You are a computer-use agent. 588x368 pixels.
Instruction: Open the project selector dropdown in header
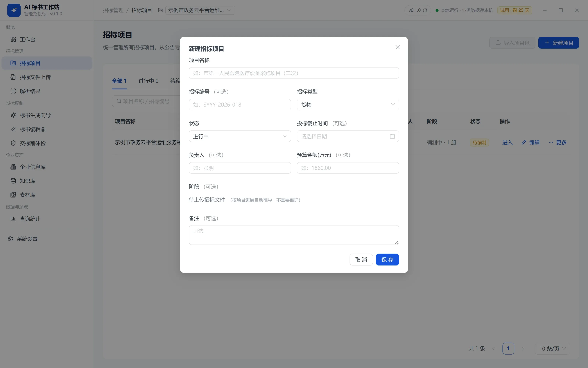click(200, 10)
